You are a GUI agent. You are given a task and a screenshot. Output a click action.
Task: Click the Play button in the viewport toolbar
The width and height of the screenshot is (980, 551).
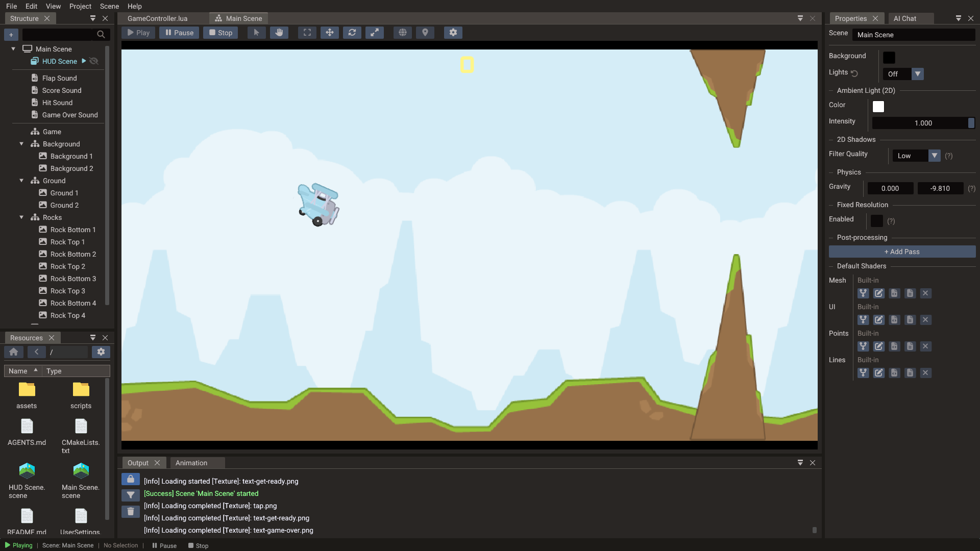(138, 33)
